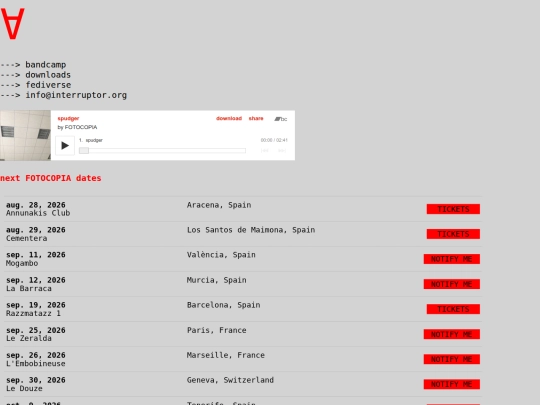Open the spudger album title link
540x405 pixels.
[x=68, y=118]
